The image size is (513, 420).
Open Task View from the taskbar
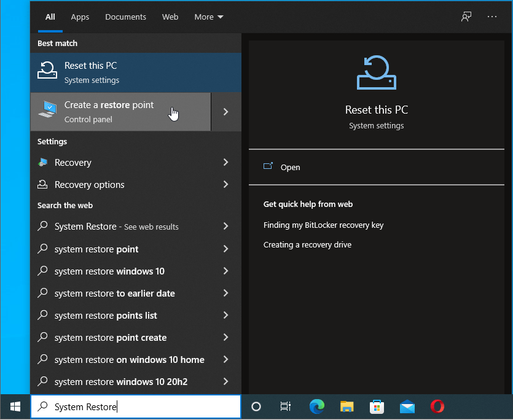tap(285, 406)
